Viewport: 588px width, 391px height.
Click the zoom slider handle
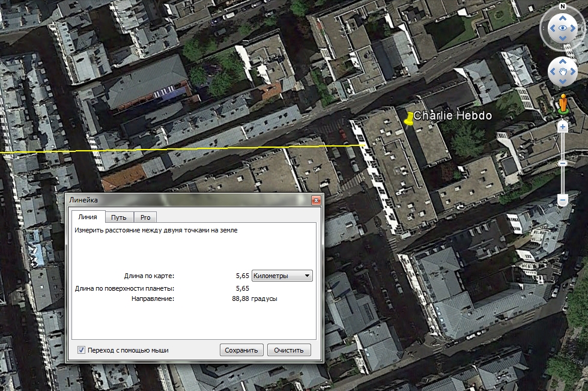point(563,163)
